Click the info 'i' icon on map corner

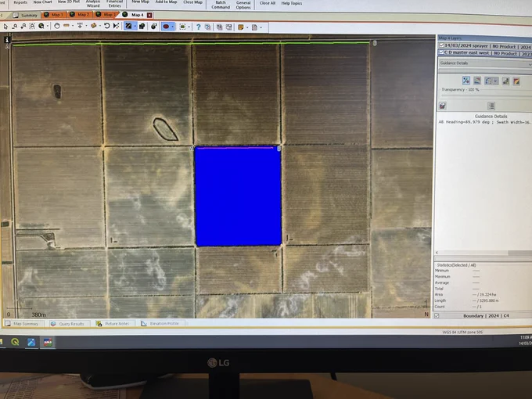click(7, 40)
